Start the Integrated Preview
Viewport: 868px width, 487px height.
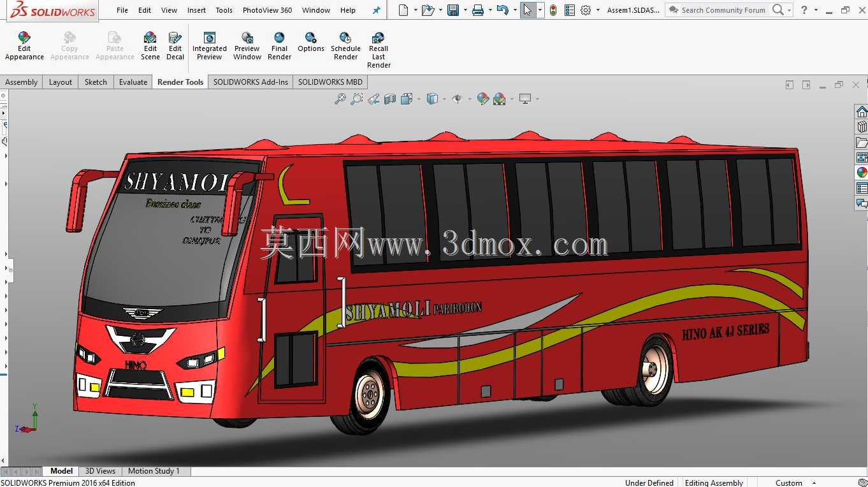point(210,47)
